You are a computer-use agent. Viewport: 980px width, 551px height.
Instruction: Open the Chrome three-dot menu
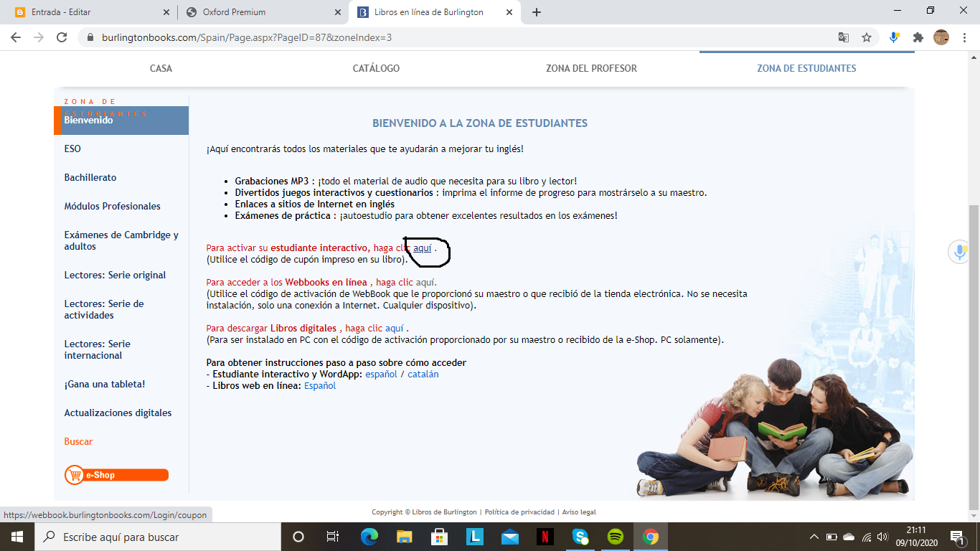(963, 37)
